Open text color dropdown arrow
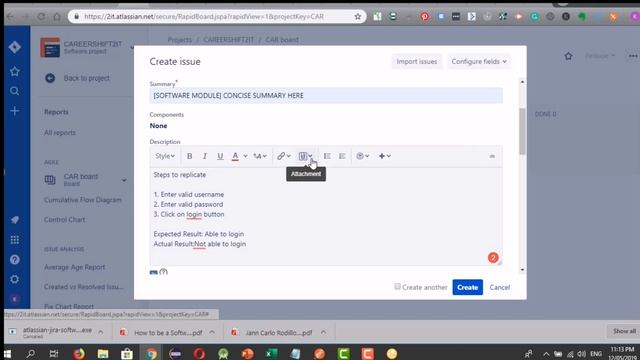 (x=245, y=156)
